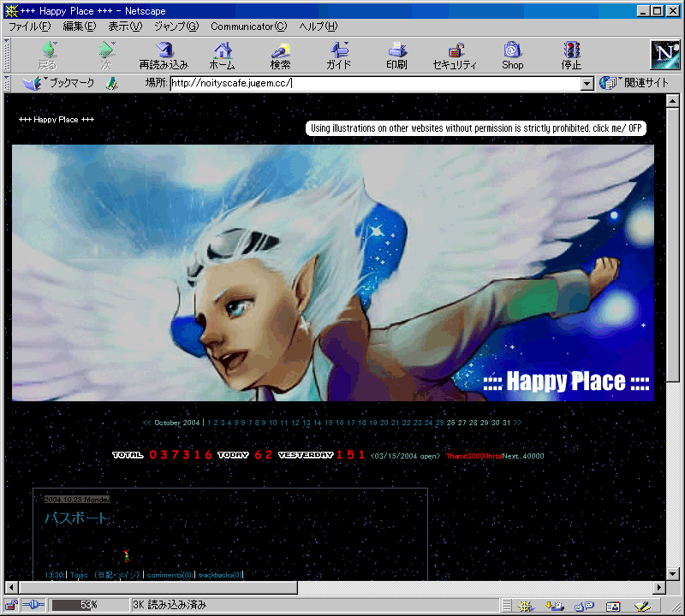Click the Netscape N logo throbber
The width and height of the screenshot is (685, 616).
tap(665, 55)
